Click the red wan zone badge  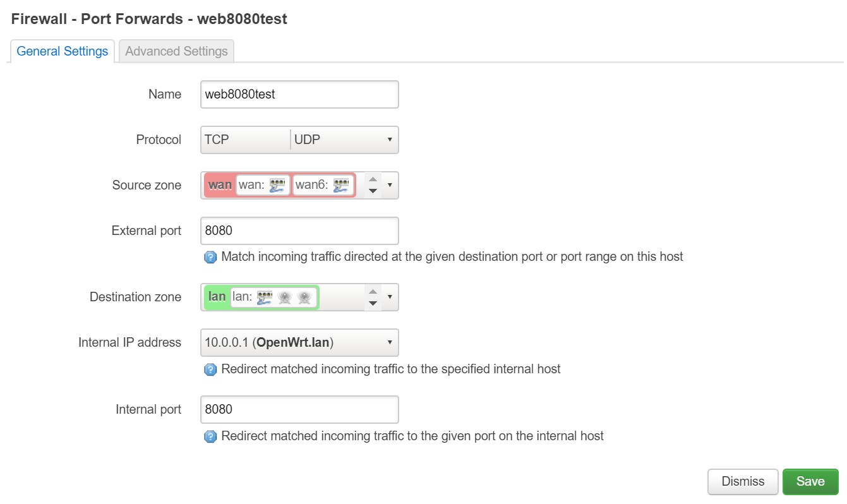(x=220, y=185)
